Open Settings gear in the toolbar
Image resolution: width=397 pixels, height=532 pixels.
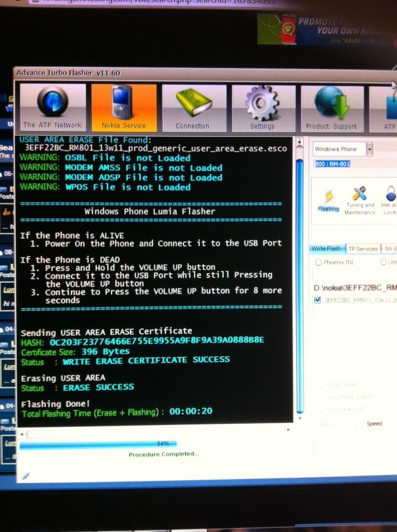(263, 108)
